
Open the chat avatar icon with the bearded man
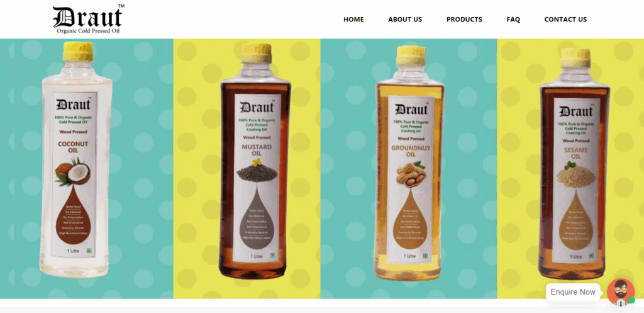621,292
